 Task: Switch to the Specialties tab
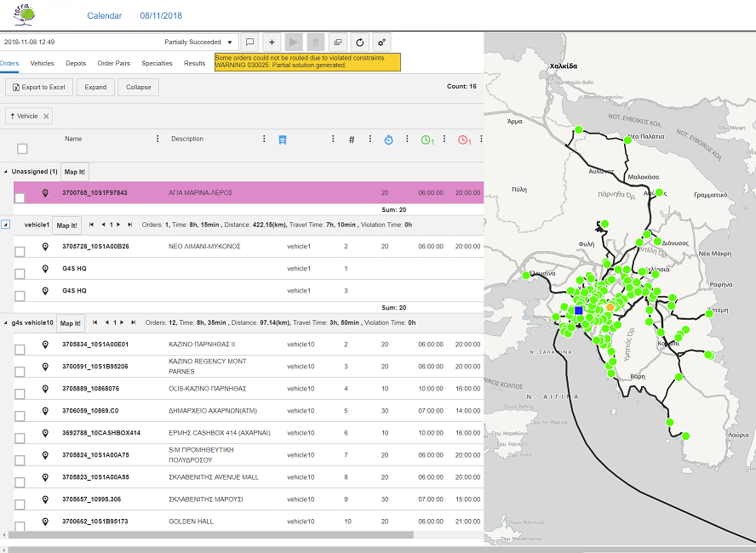[x=157, y=64]
